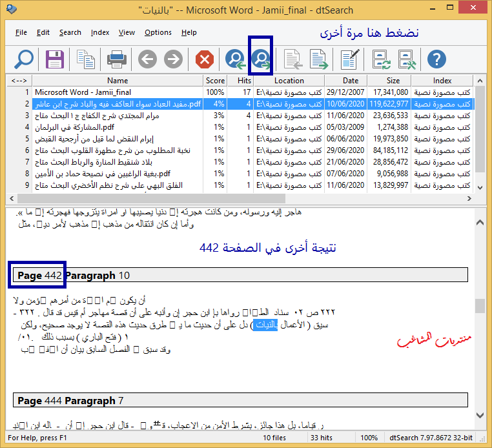Screen dimensions: 492x448
Task: Jump to next hit with magnifier icon
Action: click(x=261, y=60)
